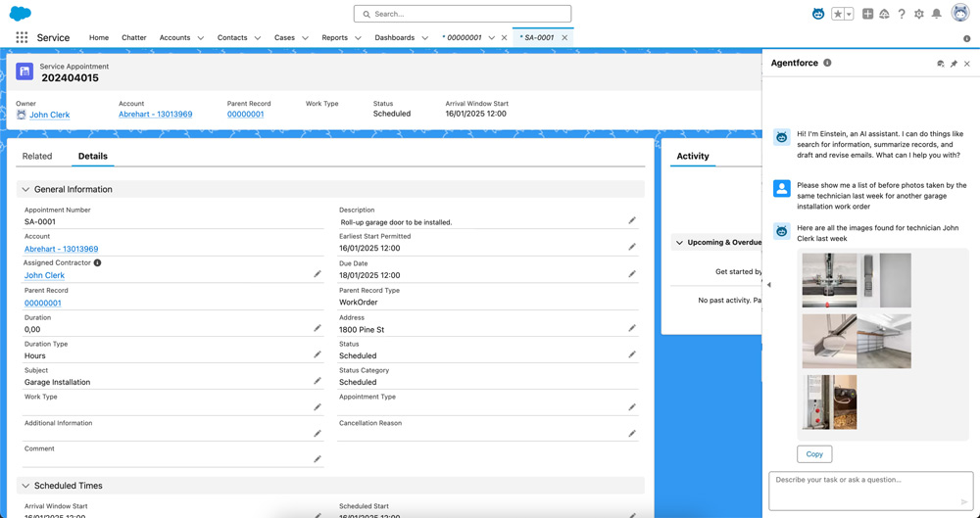
Task: Edit the Duration Type field pencil
Action: (318, 354)
